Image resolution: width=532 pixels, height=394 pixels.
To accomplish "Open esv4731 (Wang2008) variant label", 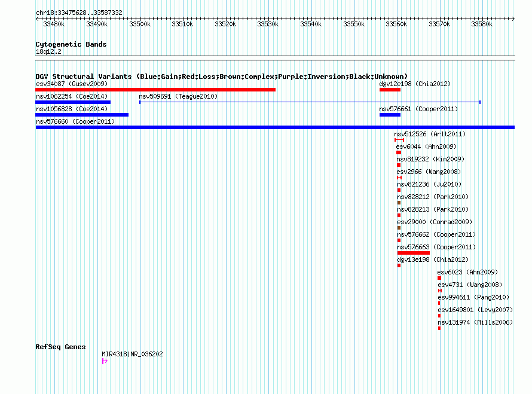I will tap(470, 285).
